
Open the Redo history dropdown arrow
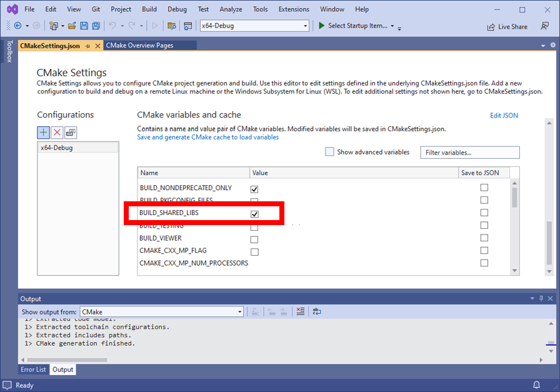point(141,26)
